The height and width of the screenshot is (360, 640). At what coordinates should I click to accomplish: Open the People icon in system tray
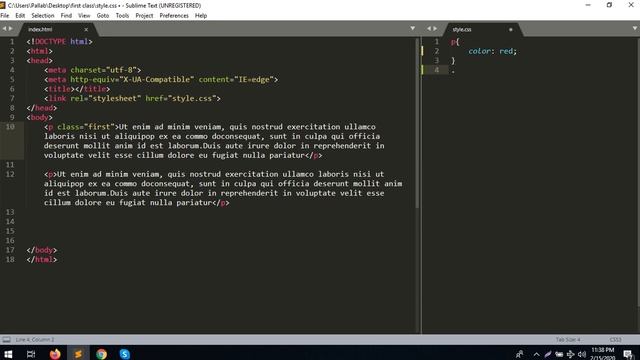coord(519,354)
